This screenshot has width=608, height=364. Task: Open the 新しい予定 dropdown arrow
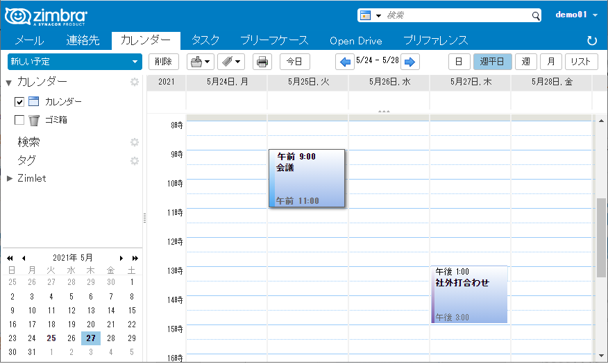click(x=135, y=62)
